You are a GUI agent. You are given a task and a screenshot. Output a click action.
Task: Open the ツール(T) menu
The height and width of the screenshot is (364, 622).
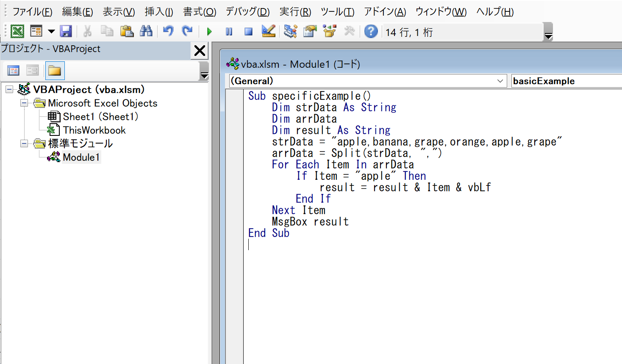(x=338, y=11)
